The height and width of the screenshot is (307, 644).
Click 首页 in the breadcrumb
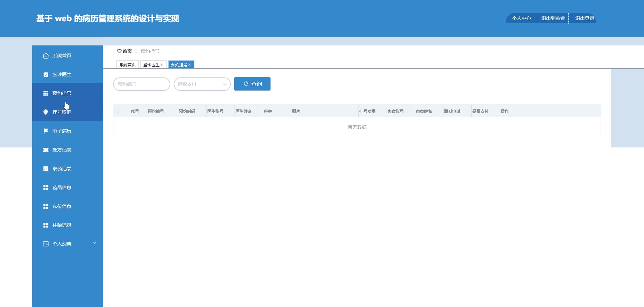point(127,51)
